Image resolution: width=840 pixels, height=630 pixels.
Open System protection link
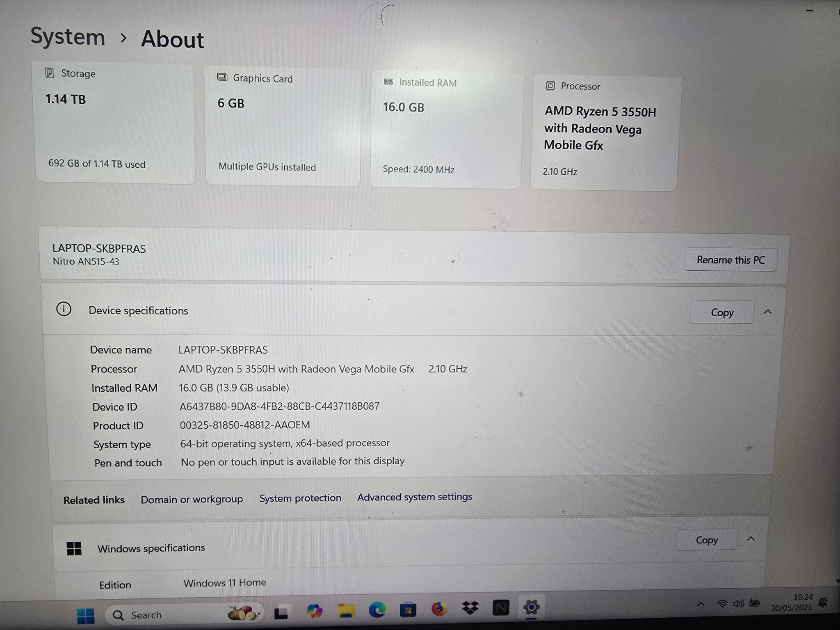click(300, 498)
